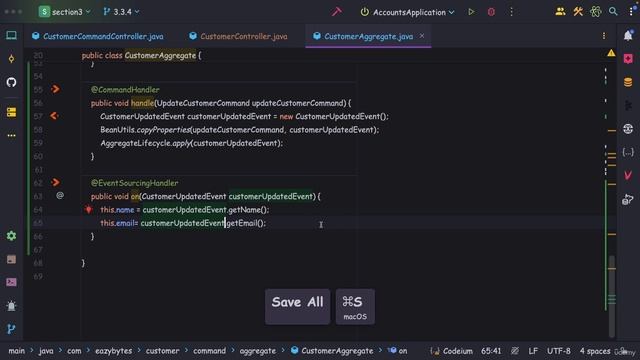Image resolution: width=640 pixels, height=360 pixels.
Task: Click the com breadcrumb
Action: click(x=74, y=351)
